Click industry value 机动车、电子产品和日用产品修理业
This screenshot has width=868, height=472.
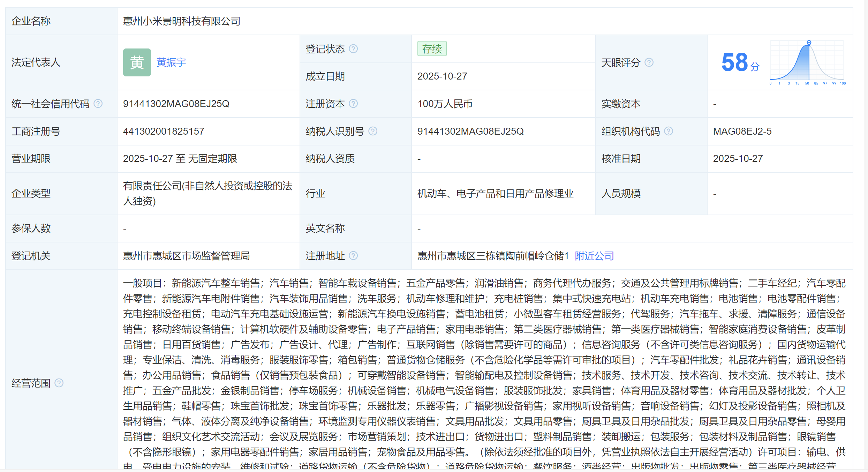[496, 193]
